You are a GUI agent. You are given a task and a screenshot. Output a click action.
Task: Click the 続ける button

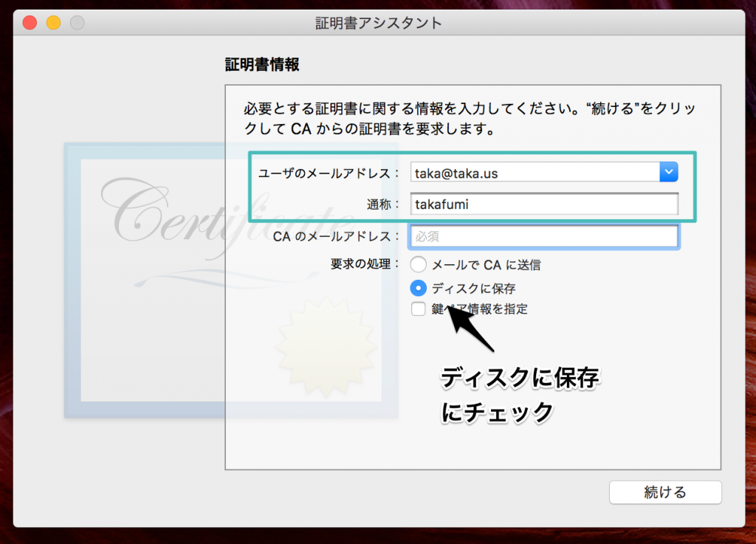coord(665,492)
